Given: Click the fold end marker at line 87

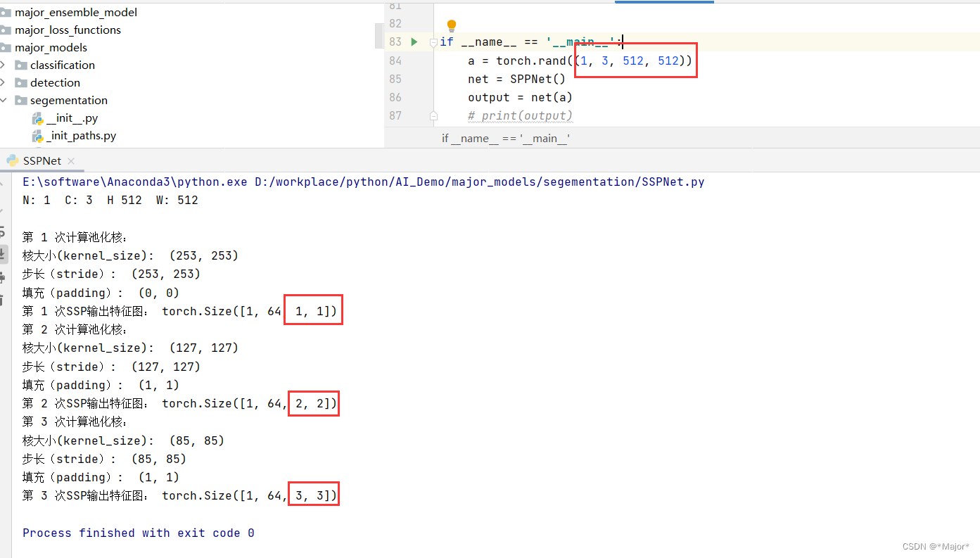Looking at the screenshot, I should point(433,115).
